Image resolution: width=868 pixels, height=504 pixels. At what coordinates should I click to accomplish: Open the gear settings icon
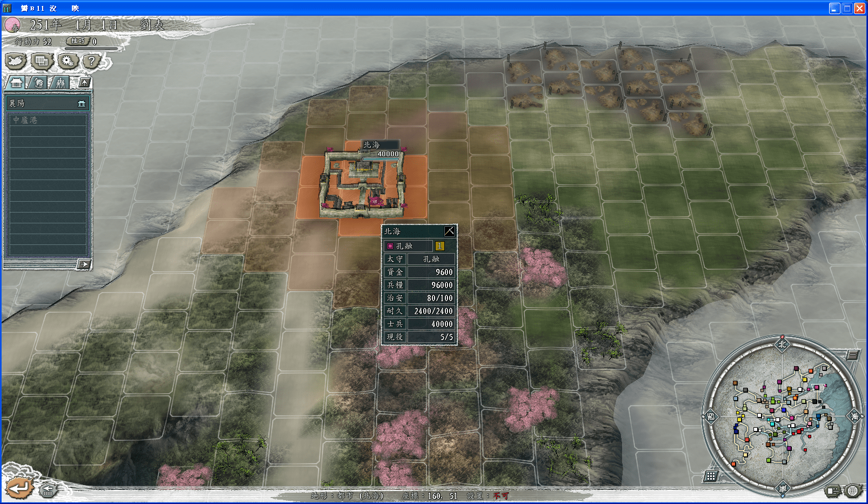(x=68, y=61)
